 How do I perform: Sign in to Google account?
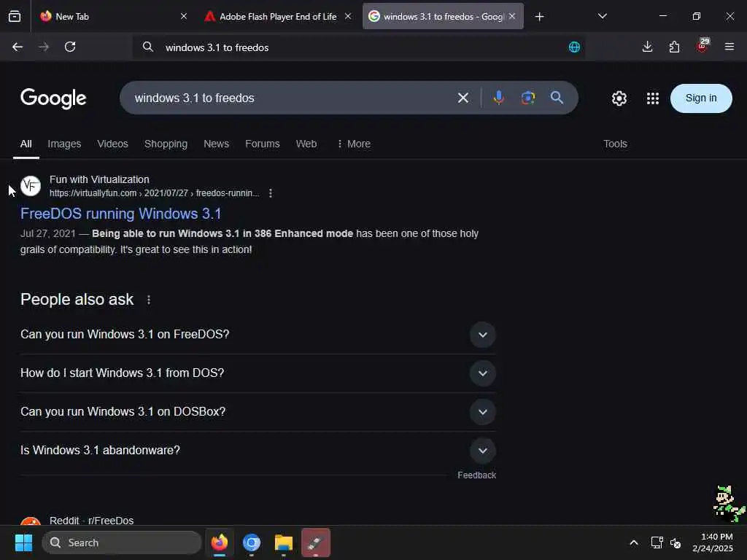[701, 98]
